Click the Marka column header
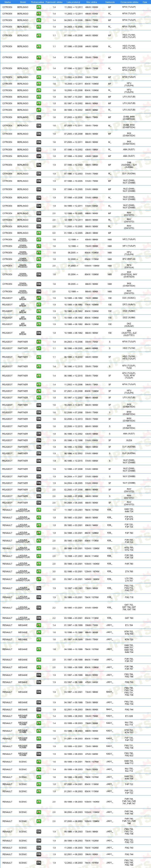 (7, 2)
